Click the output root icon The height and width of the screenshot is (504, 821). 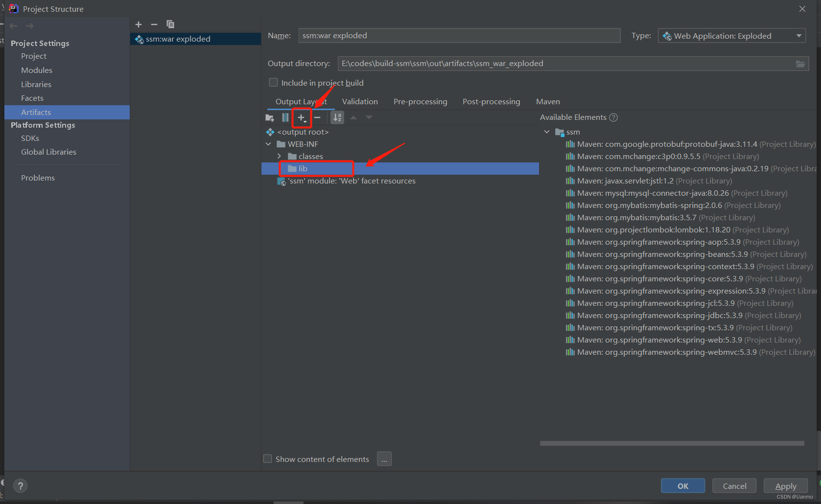tap(270, 132)
